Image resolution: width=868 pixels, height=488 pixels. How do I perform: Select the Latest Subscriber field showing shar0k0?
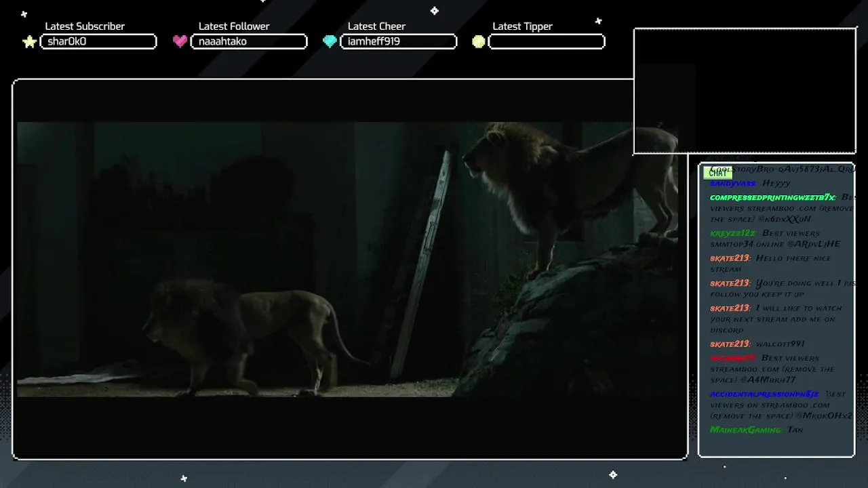pos(98,42)
